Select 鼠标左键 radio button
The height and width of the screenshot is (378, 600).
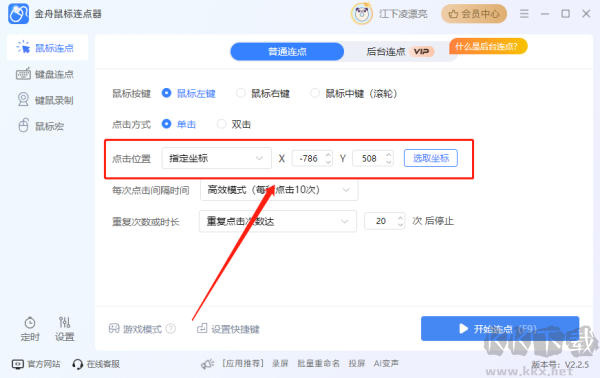click(x=166, y=93)
